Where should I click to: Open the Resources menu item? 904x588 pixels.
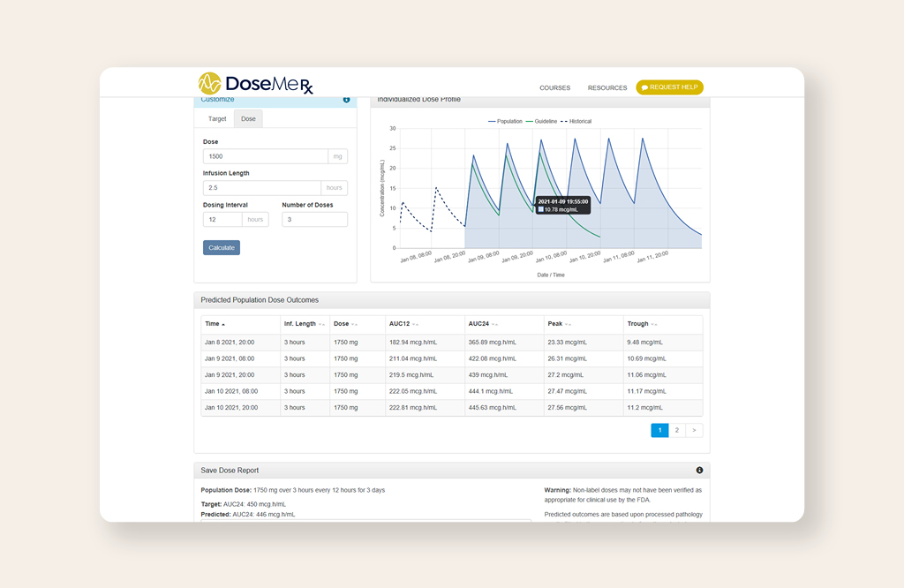click(607, 88)
